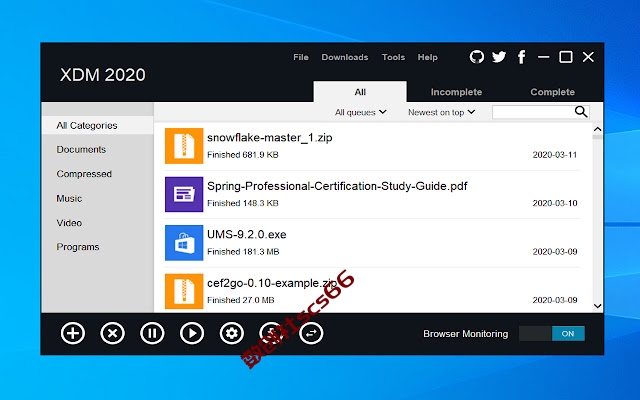640x400 pixels.
Task: Delete download using the X circle icon
Action: pos(112,333)
